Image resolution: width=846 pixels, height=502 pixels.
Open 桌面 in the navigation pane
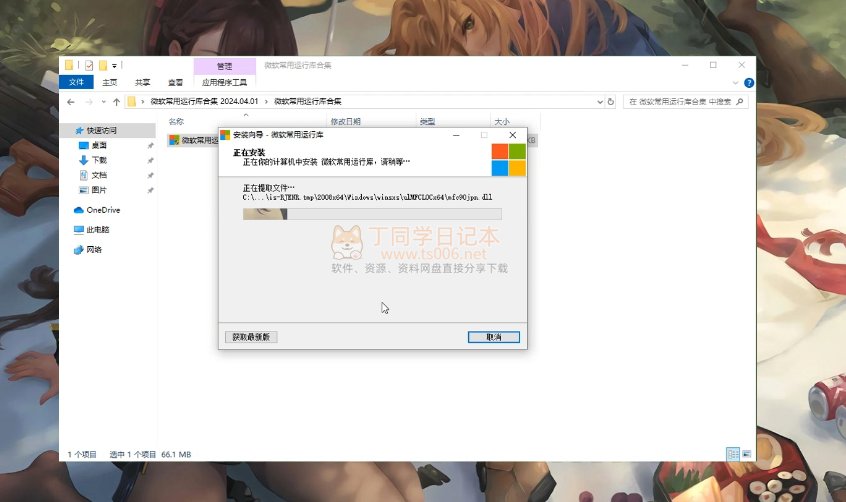point(99,145)
